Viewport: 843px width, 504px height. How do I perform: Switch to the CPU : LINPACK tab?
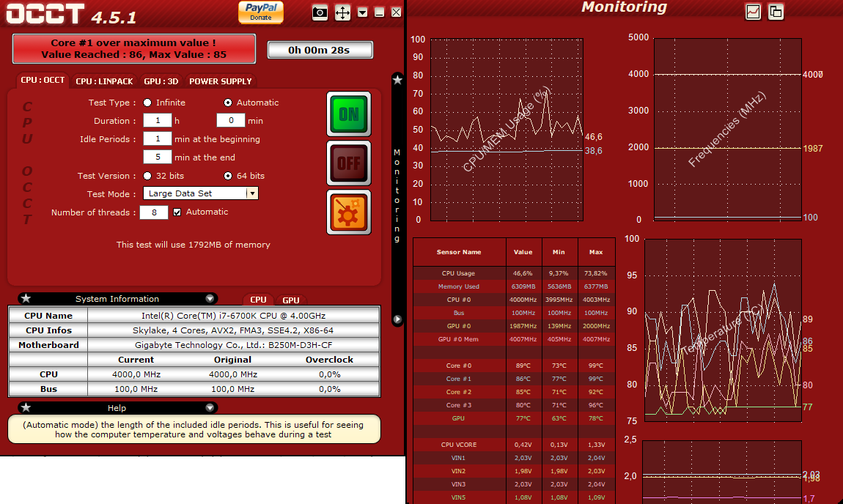click(x=104, y=81)
